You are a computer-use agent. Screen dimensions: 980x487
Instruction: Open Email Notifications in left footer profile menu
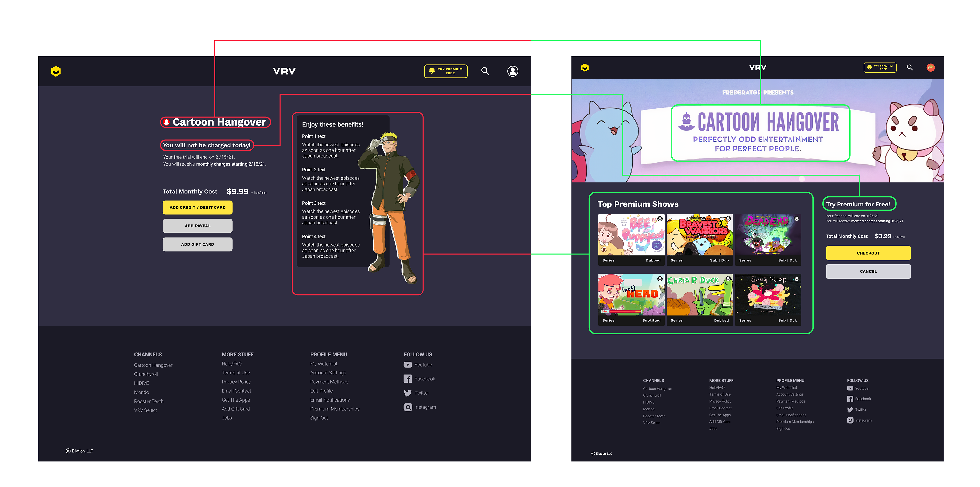pos(330,400)
